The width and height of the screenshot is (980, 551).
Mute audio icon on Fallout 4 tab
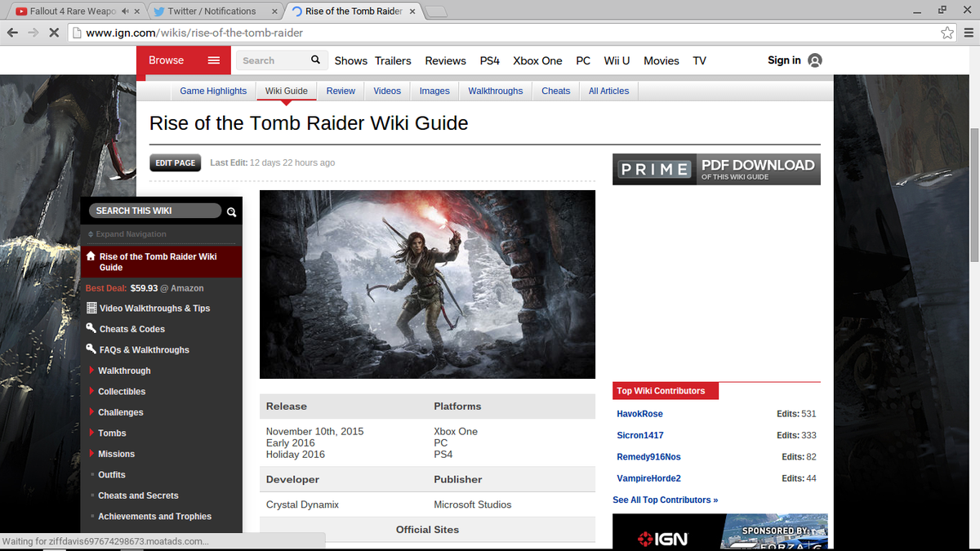click(124, 11)
